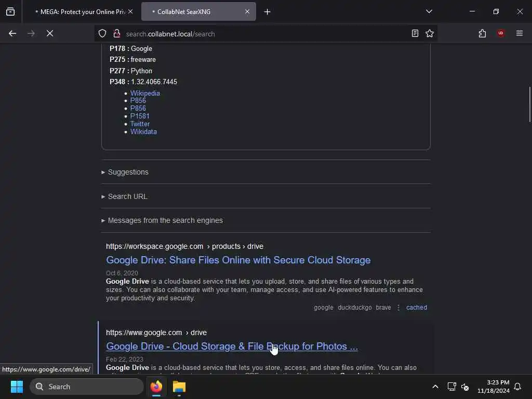This screenshot has height=399, width=532.
Task: Open the Wikidata link
Action: tap(143, 131)
